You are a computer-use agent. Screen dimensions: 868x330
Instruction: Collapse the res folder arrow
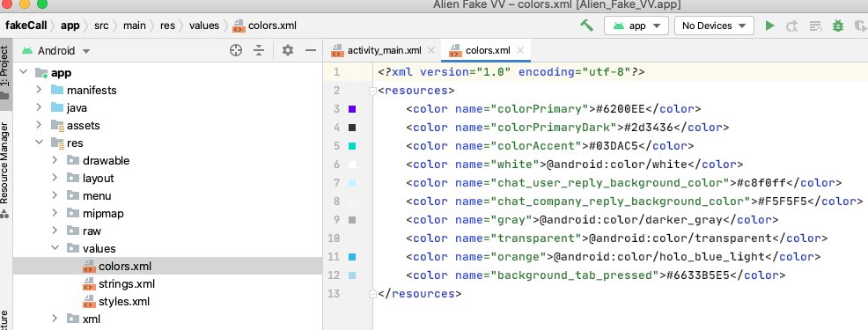point(39,143)
